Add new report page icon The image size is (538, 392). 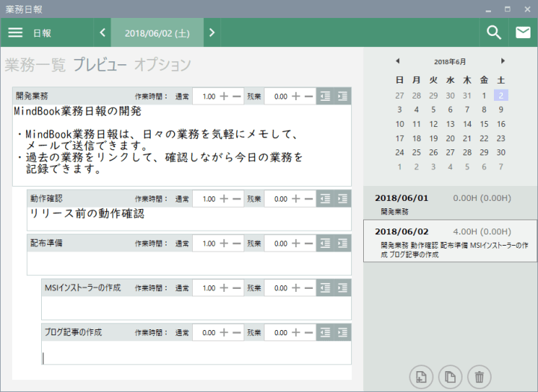(421, 377)
